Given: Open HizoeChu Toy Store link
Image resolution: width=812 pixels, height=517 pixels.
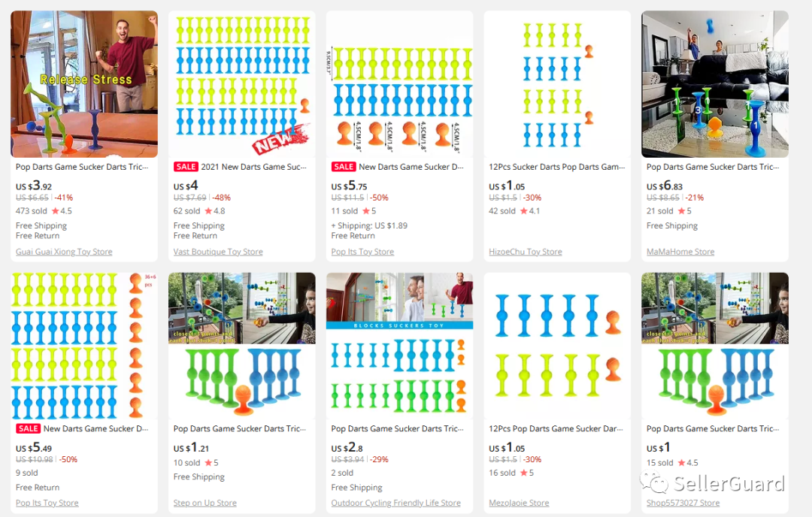Looking at the screenshot, I should (525, 252).
